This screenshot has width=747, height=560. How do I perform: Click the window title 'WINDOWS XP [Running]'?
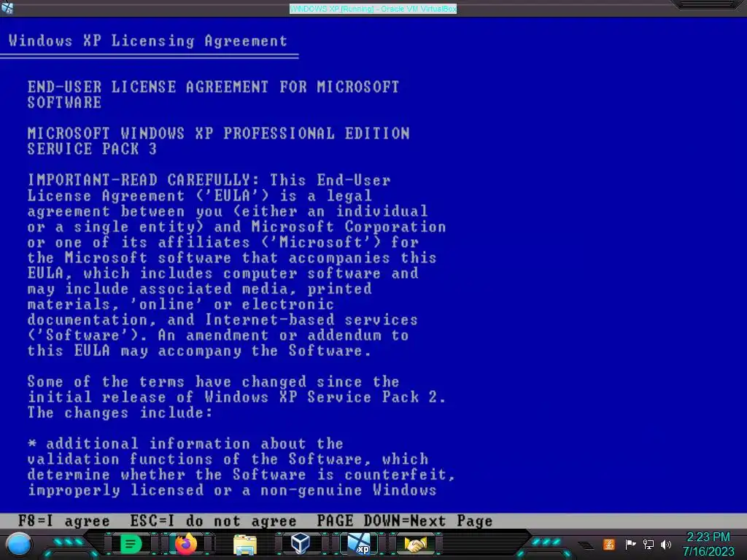373,9
